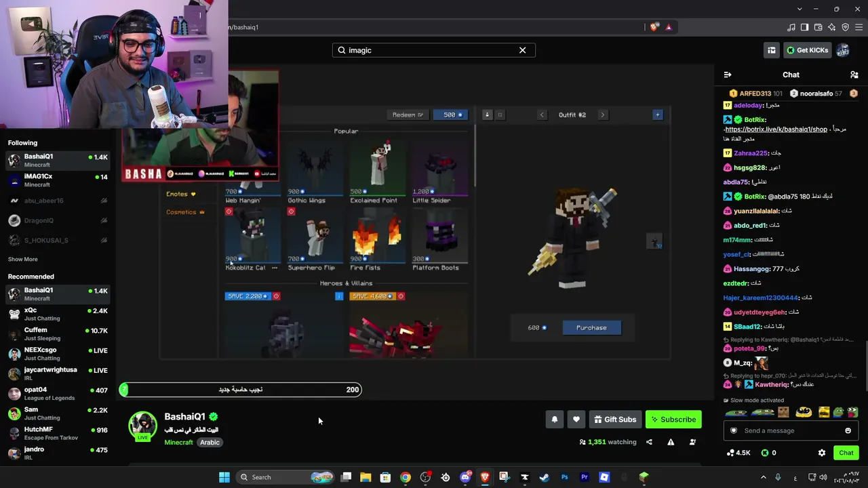Open the Brave Wallet icon
The width and height of the screenshot is (868, 488).
(x=818, y=27)
